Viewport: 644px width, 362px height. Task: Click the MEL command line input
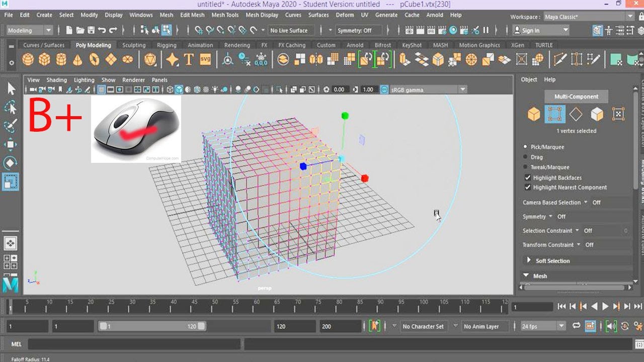click(x=135, y=344)
